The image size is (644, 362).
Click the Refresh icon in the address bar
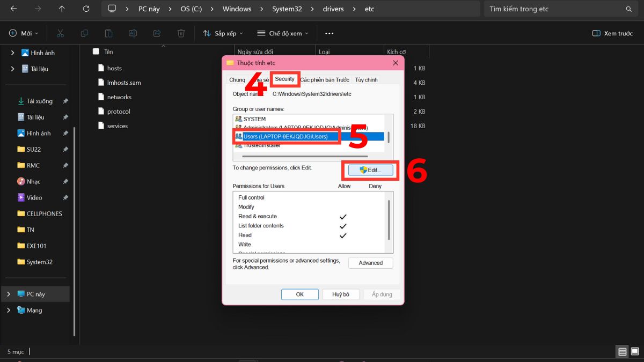tap(87, 9)
